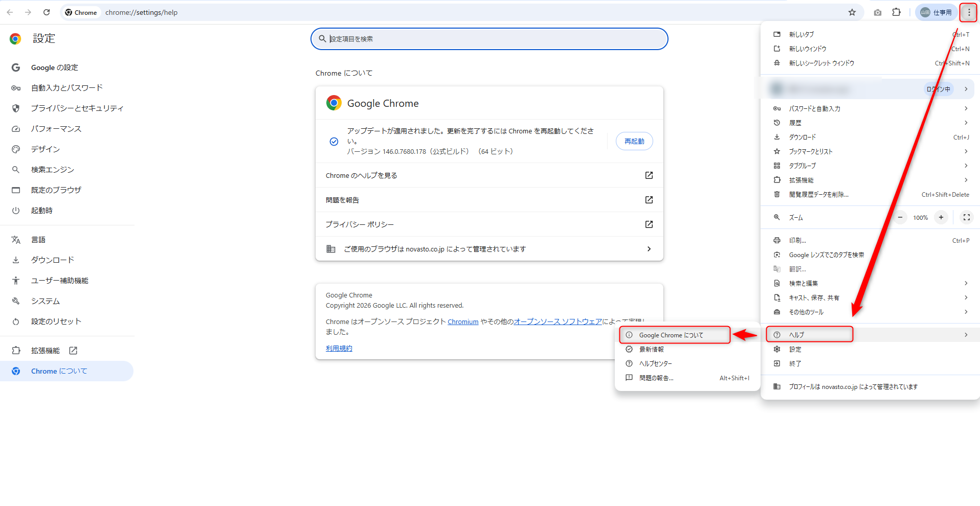Image resolution: width=980 pixels, height=506 pixels.
Task: Expand 履歴 submenu
Action: 870,123
